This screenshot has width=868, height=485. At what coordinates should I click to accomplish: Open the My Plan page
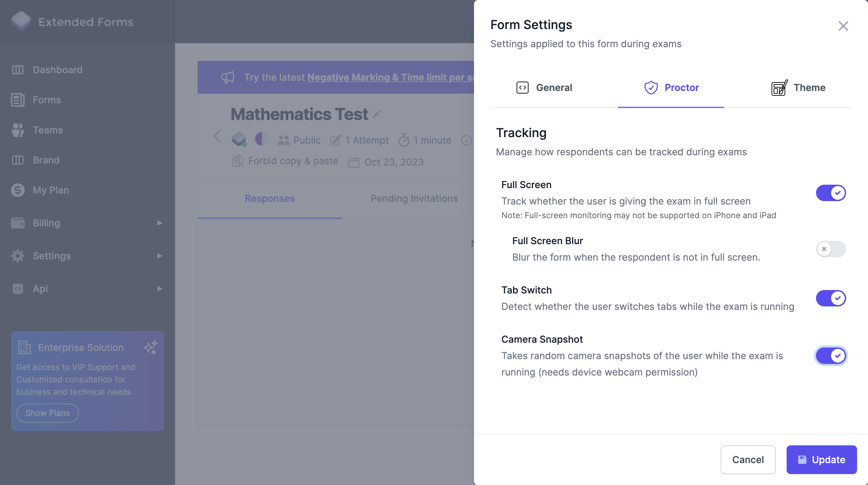pos(51,190)
